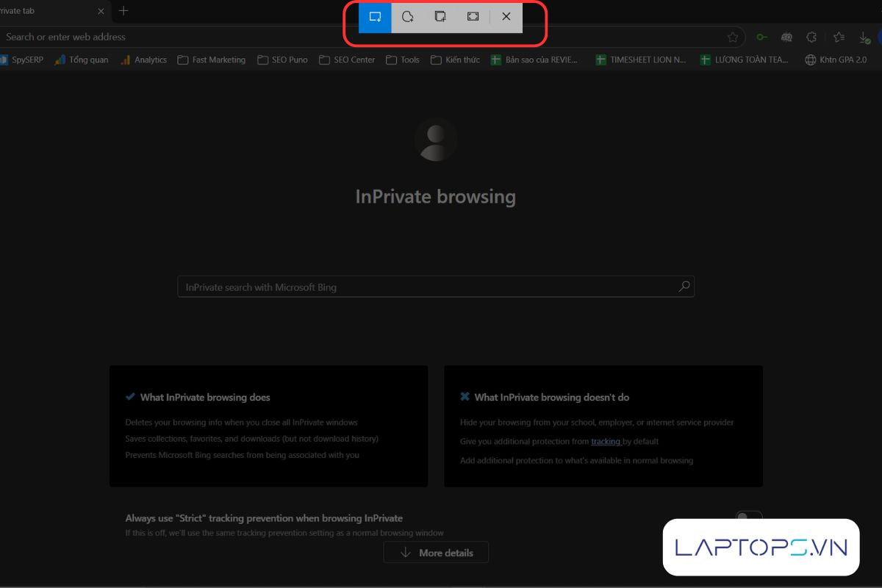
Task: Open the tracking link
Action: click(606, 441)
